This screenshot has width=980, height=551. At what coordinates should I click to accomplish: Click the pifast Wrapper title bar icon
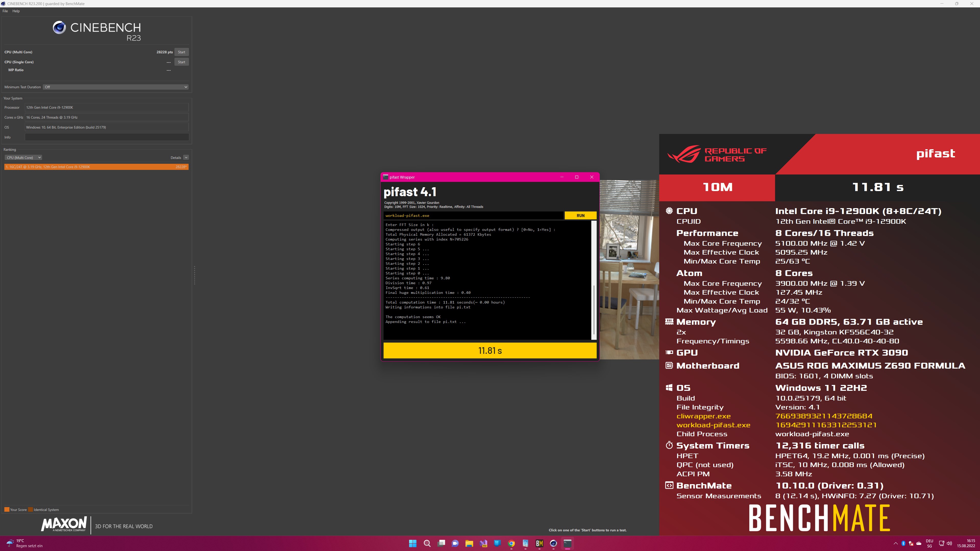tap(385, 177)
